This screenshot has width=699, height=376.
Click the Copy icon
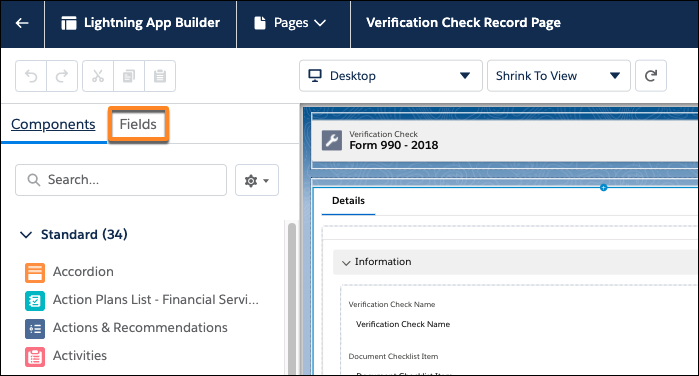point(129,76)
